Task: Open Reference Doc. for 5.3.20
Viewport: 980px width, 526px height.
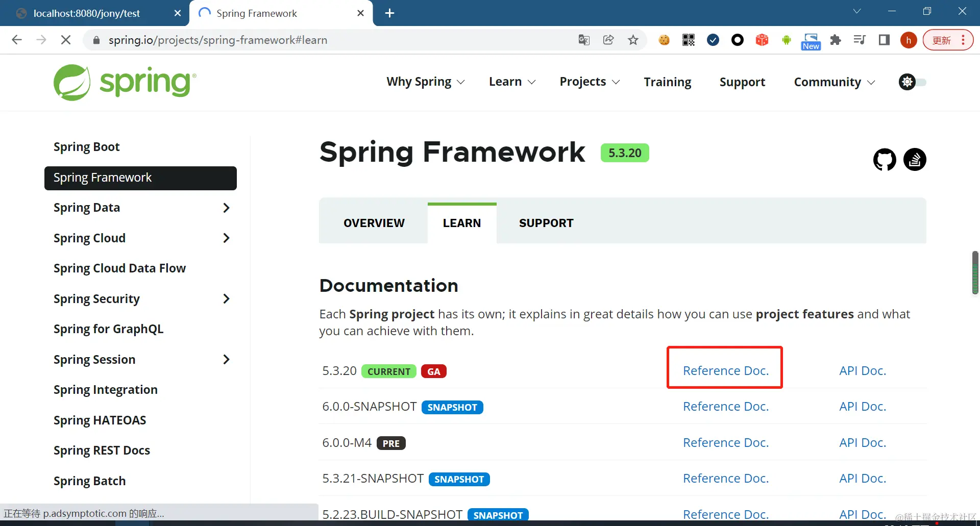Action: pyautogui.click(x=726, y=371)
